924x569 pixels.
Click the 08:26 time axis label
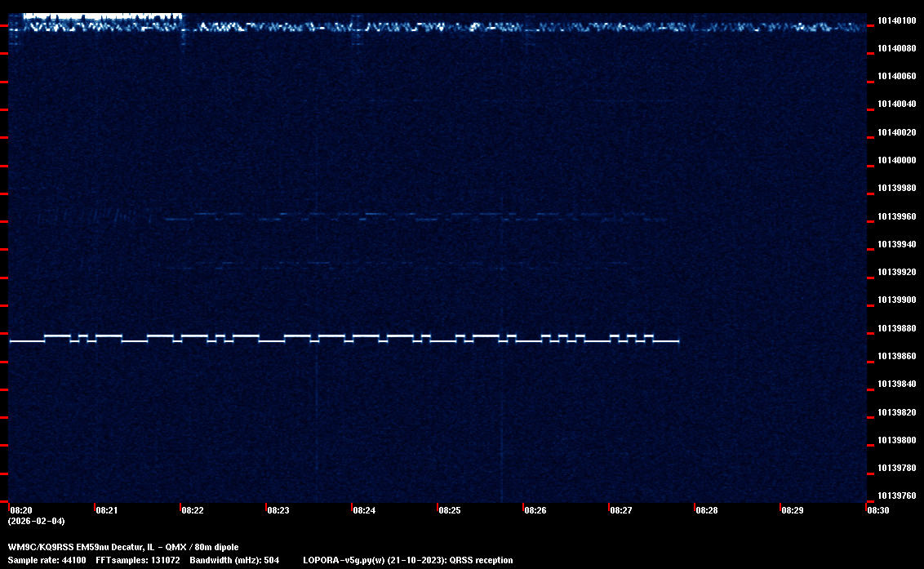tap(535, 510)
